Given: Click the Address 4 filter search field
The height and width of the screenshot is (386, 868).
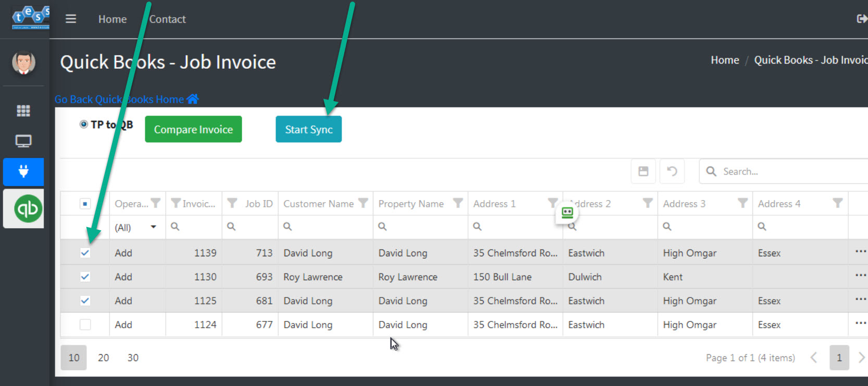Looking at the screenshot, I should (800, 227).
